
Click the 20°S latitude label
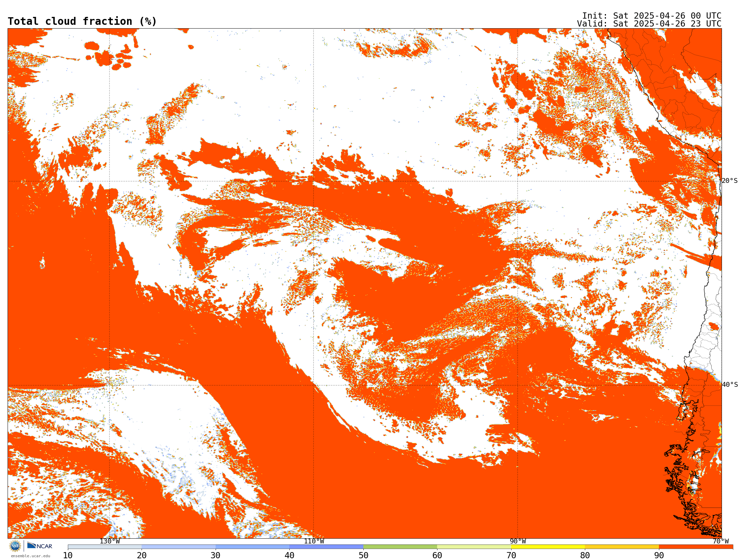(730, 181)
